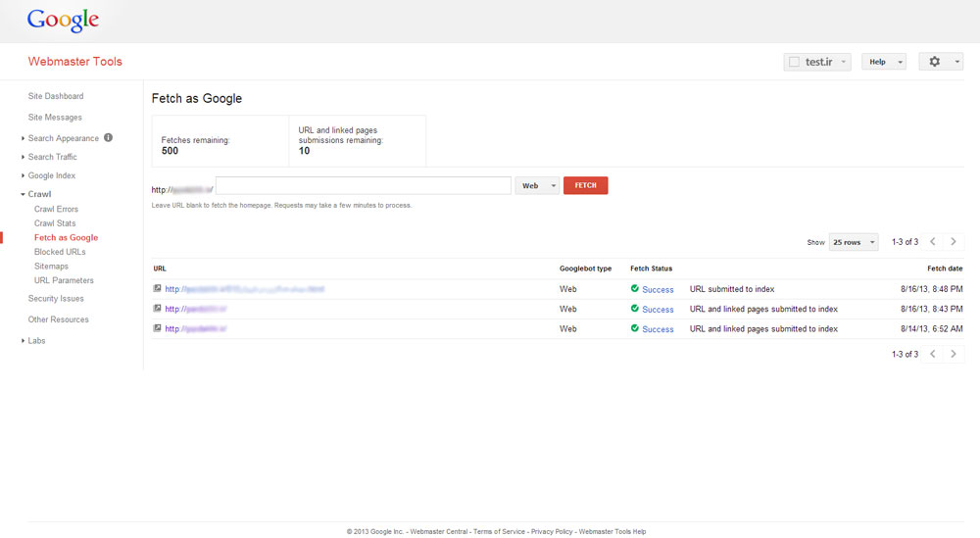980x538 pixels.
Task: Open the 25 rows show dropdown
Action: tap(854, 242)
